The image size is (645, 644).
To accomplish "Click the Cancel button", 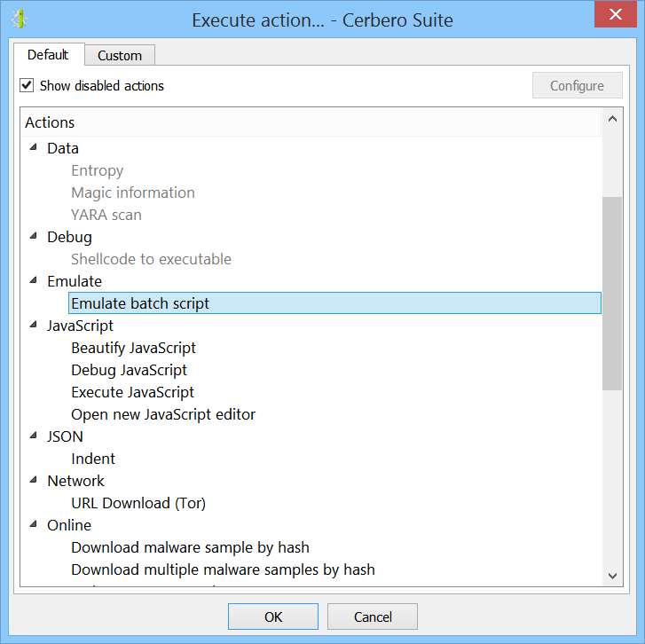I will pyautogui.click(x=373, y=617).
